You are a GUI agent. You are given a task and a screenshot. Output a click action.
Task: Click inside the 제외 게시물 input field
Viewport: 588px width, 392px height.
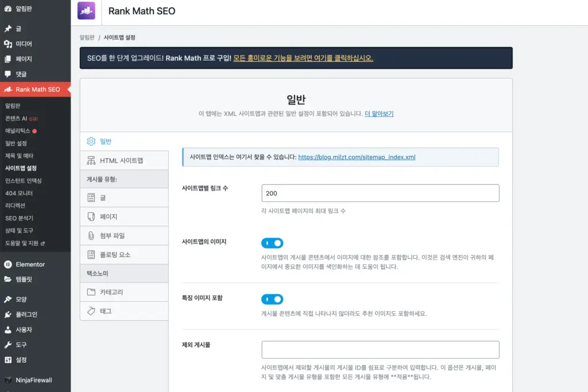(x=380, y=349)
